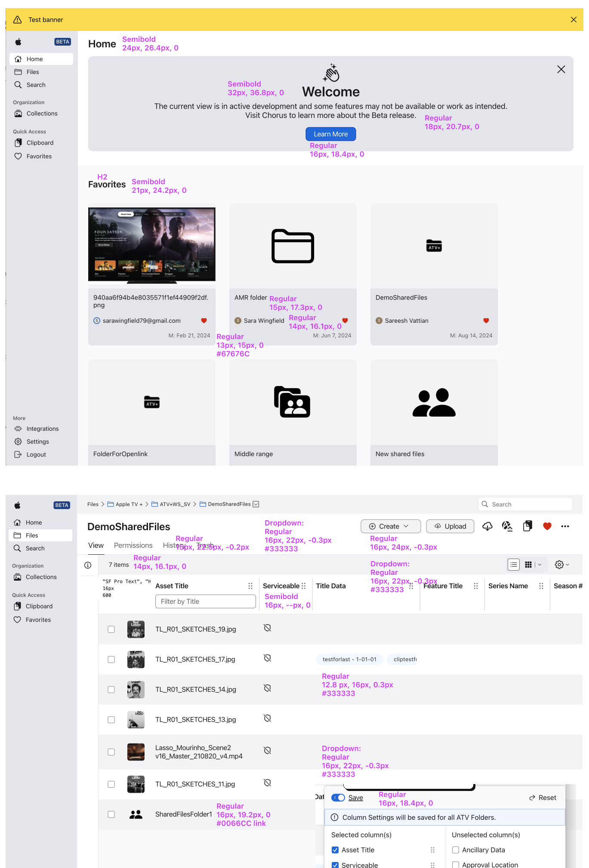
Task: Dismiss the yellow Test banner
Action: tap(574, 20)
